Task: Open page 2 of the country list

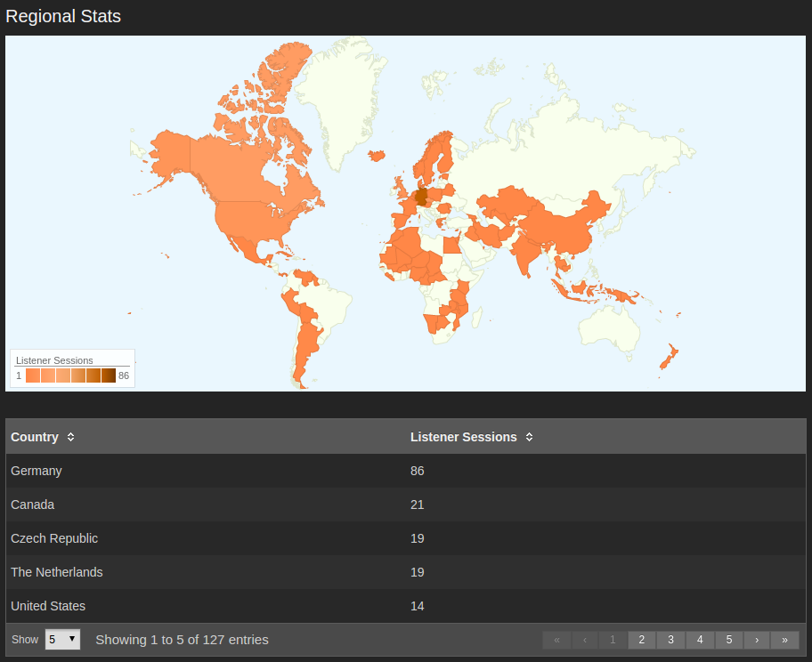Action: (x=642, y=640)
